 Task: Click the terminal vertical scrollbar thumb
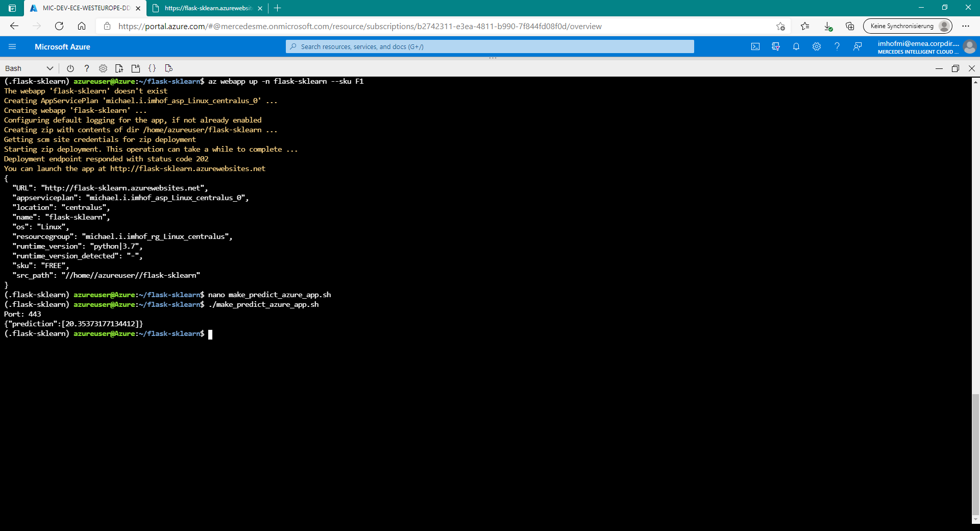click(x=975, y=454)
